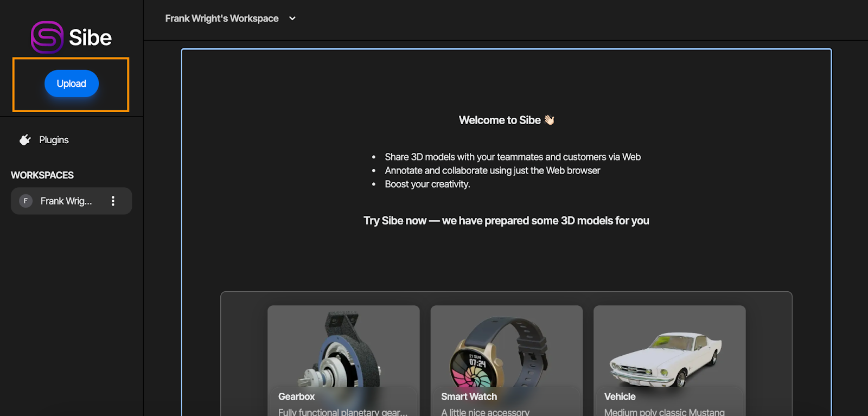
Task: Click the WORKSPACES section heading
Action: (42, 175)
